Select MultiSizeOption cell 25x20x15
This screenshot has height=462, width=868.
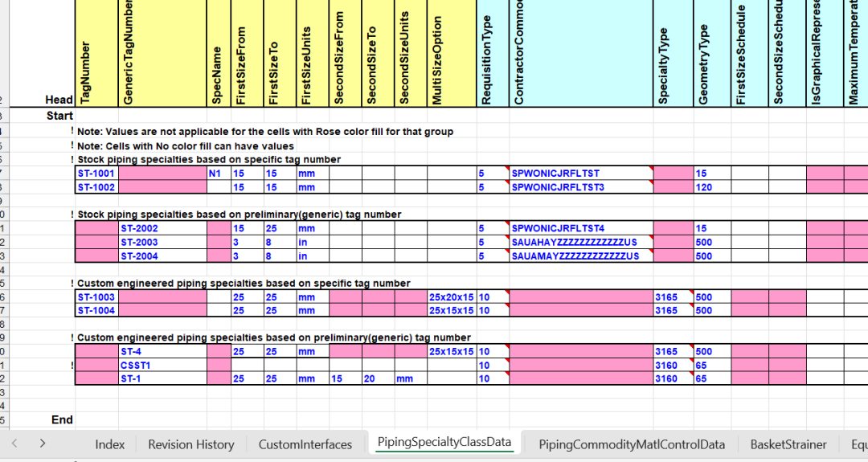452,297
